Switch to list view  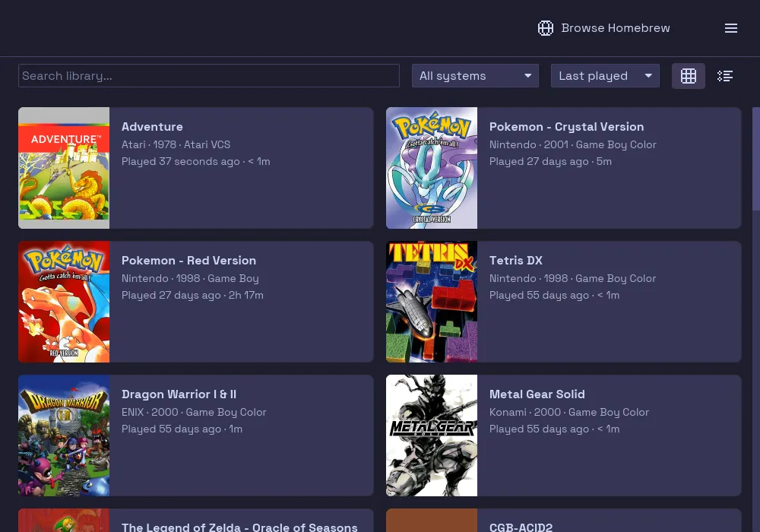725,76
